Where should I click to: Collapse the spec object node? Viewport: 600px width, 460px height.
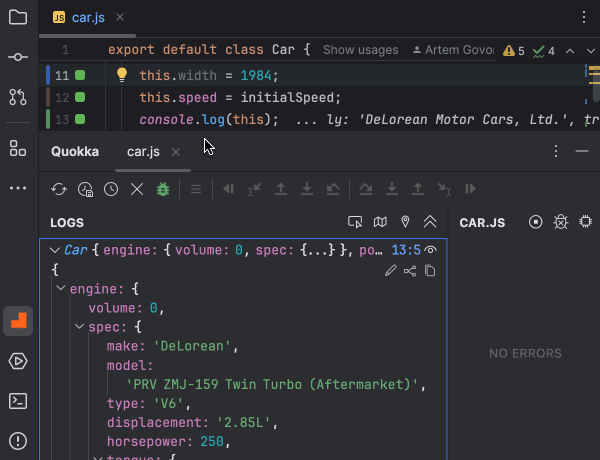pyautogui.click(x=79, y=326)
